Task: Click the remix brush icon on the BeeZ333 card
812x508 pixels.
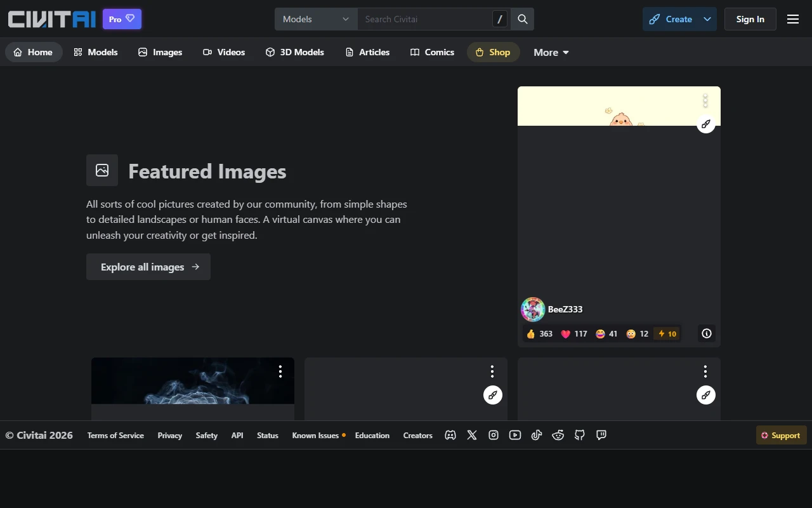Action: [x=706, y=124]
